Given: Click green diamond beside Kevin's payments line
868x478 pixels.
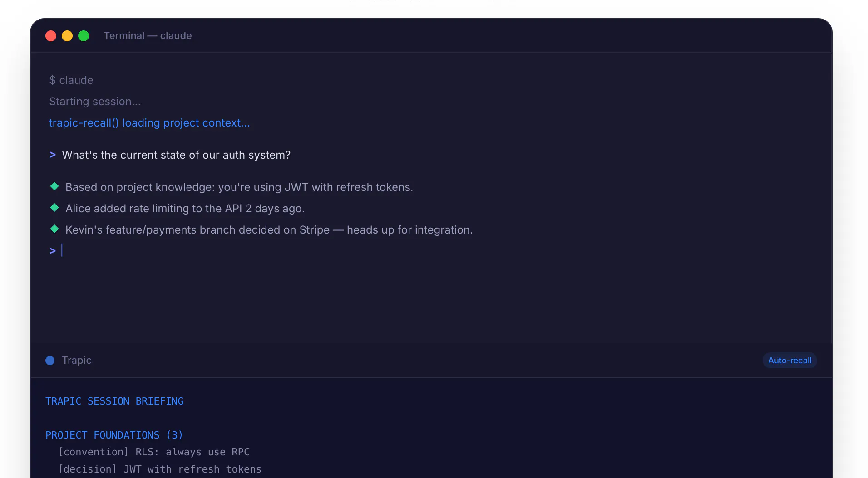Looking at the screenshot, I should (54, 229).
